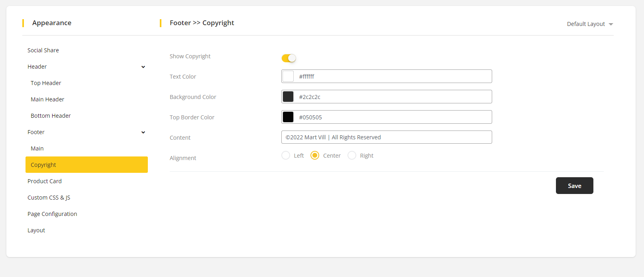Go to Top Header settings
This screenshot has height=277, width=644.
tap(46, 83)
